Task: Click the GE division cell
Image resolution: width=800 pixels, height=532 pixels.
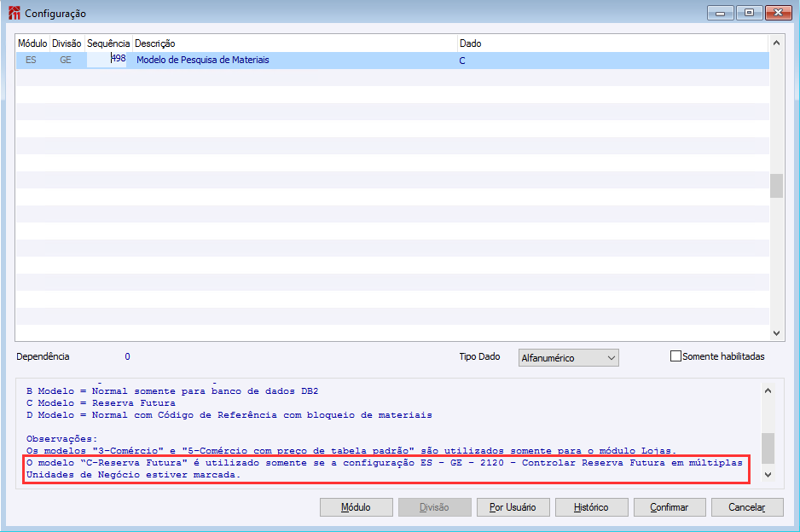Action: tap(66, 60)
